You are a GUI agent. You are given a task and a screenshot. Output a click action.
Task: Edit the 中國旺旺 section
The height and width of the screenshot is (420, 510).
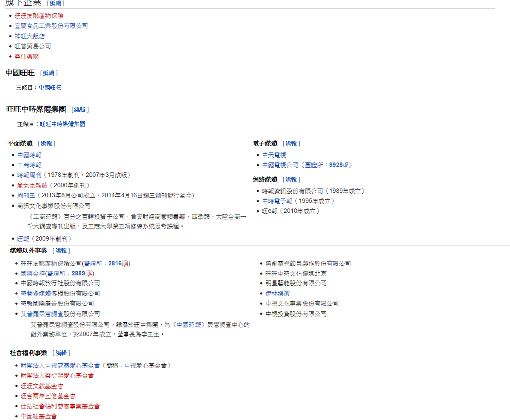click(49, 73)
